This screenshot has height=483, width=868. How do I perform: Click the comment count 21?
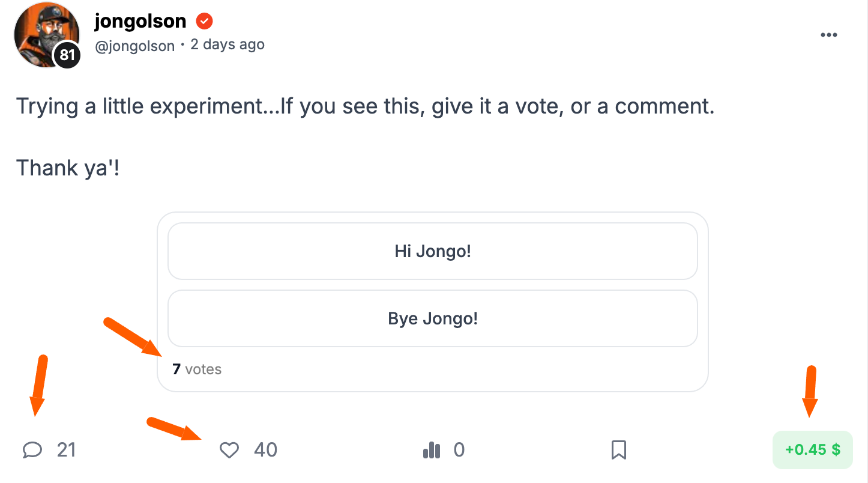[67, 450]
